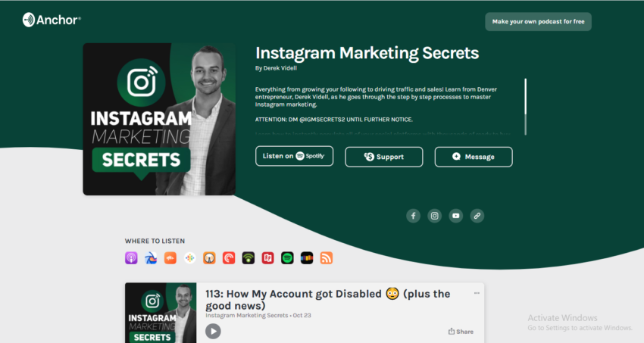Open the Castbox orange icon
The height and width of the screenshot is (343, 644).
[x=170, y=258]
